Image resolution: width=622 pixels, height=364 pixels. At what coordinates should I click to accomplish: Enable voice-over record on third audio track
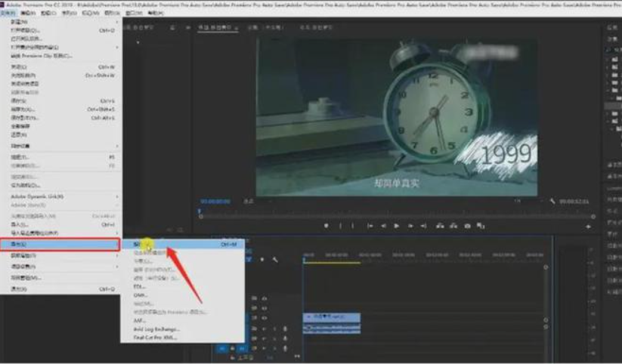(x=285, y=349)
